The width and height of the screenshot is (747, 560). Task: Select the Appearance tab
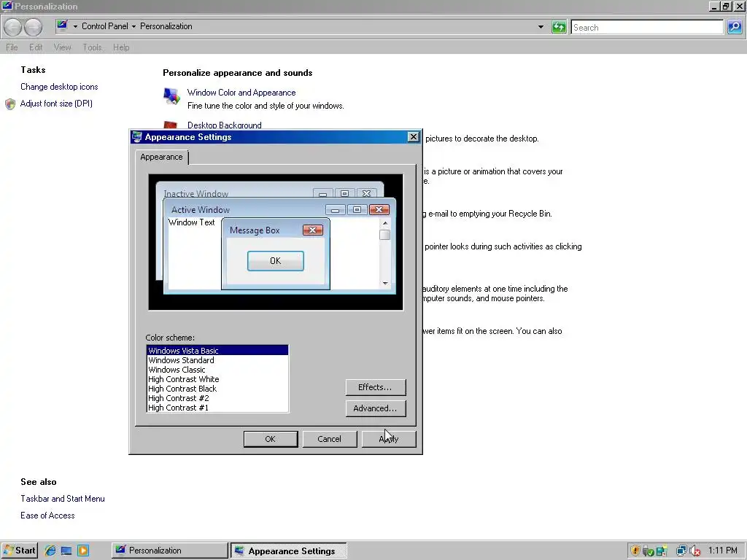(161, 157)
